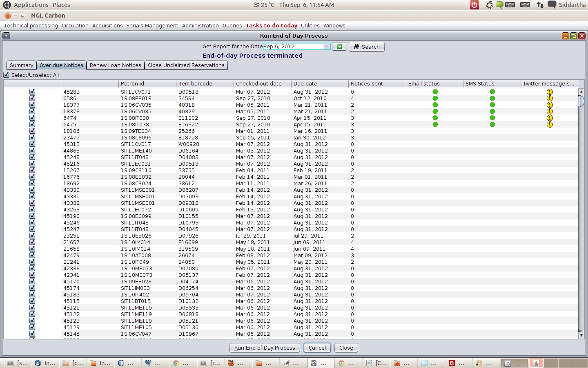Uncheck the row checkbox for patron 45313
Viewport: 588px width, 368px height.
32,144
